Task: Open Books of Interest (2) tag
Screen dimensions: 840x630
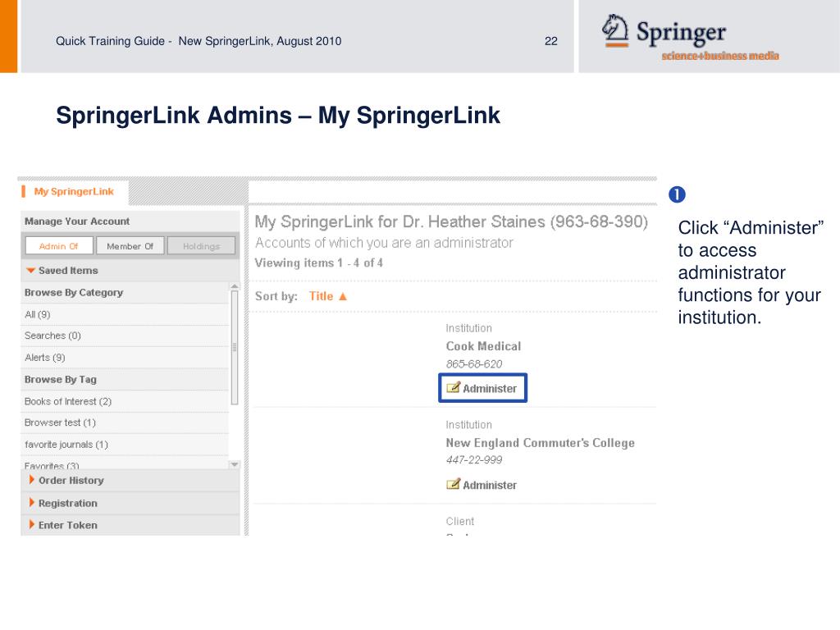Action: click(68, 401)
